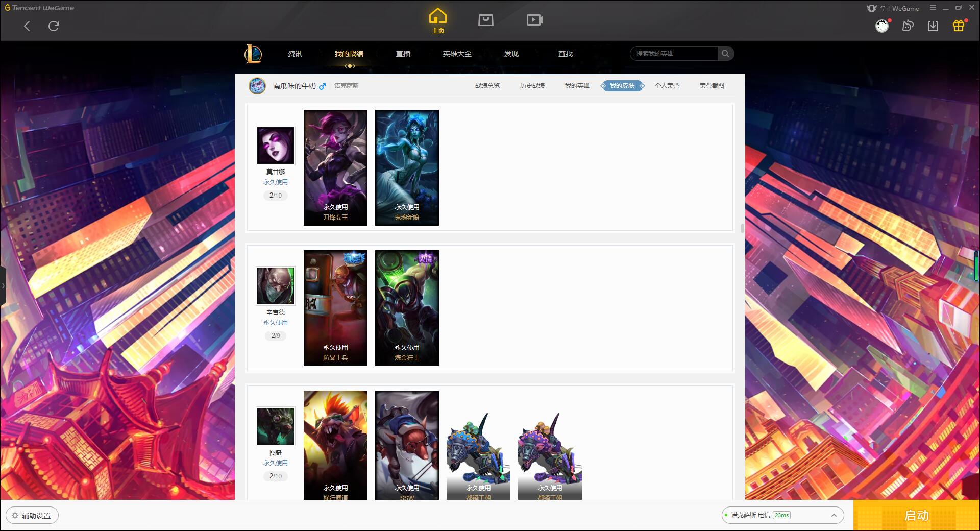Screen dimensions: 980x531
Task: Open the video live icon in top bar
Action: [x=534, y=20]
